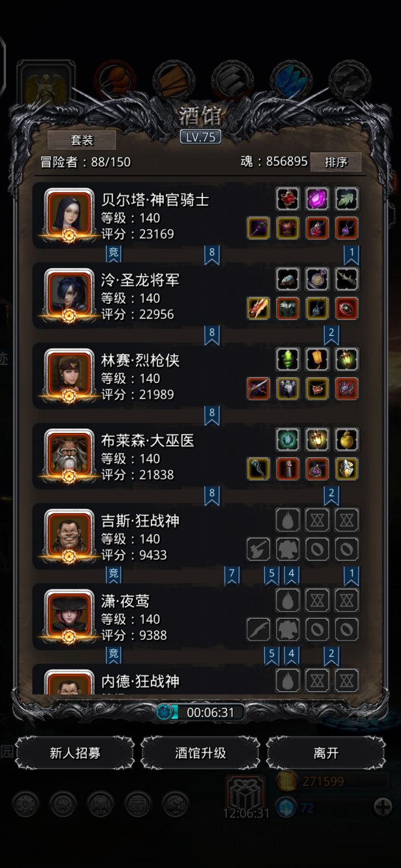Select the angel statue tab at top
Image resolution: width=401 pixels, height=868 pixels.
(x=46, y=84)
